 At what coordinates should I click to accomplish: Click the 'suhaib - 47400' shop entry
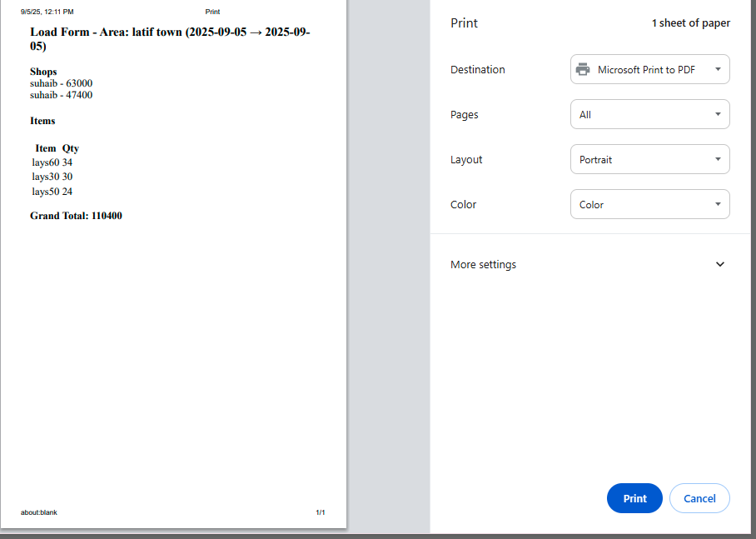click(61, 95)
